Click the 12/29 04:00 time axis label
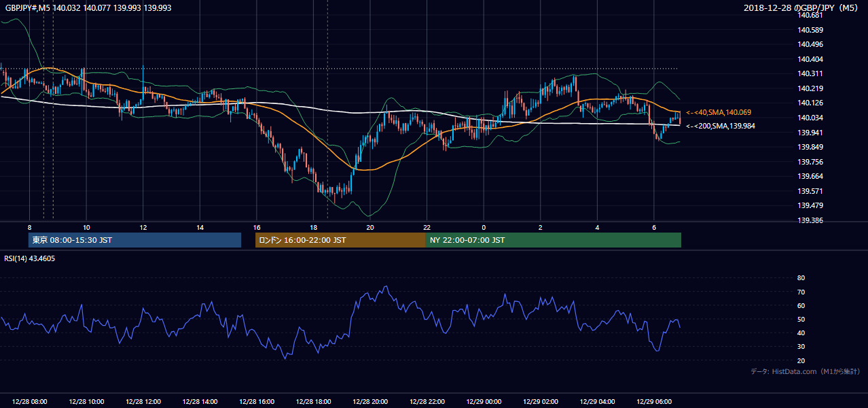This screenshot has width=868, height=408. pyautogui.click(x=597, y=402)
